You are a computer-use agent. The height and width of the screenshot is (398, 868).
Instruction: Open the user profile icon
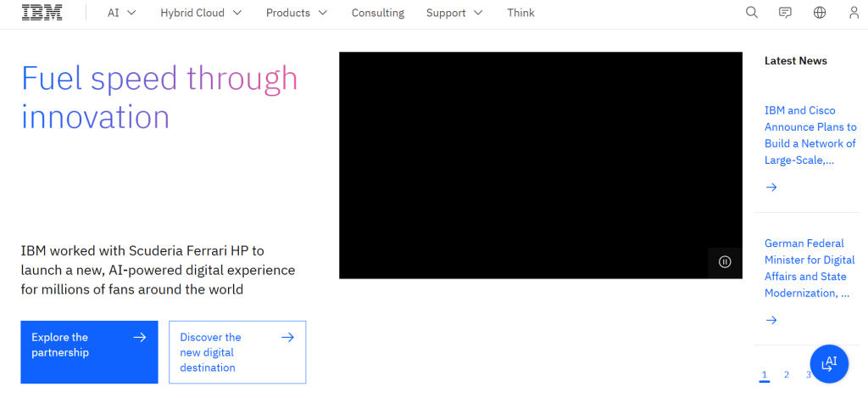click(x=853, y=13)
